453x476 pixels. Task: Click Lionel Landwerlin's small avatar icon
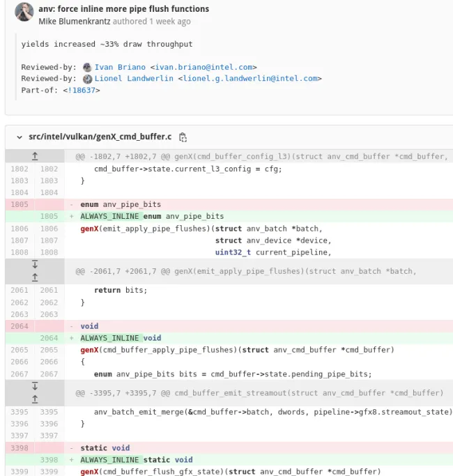87,79
